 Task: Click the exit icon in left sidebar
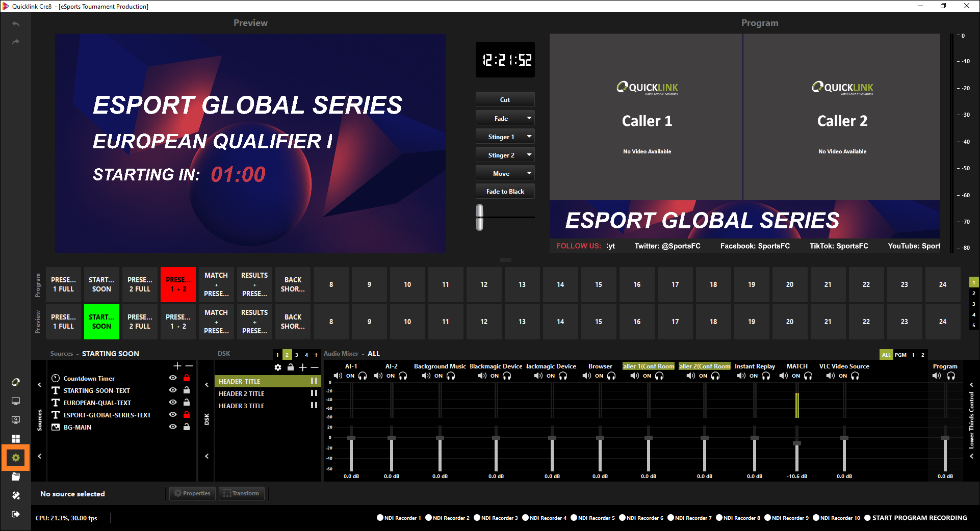click(x=16, y=514)
